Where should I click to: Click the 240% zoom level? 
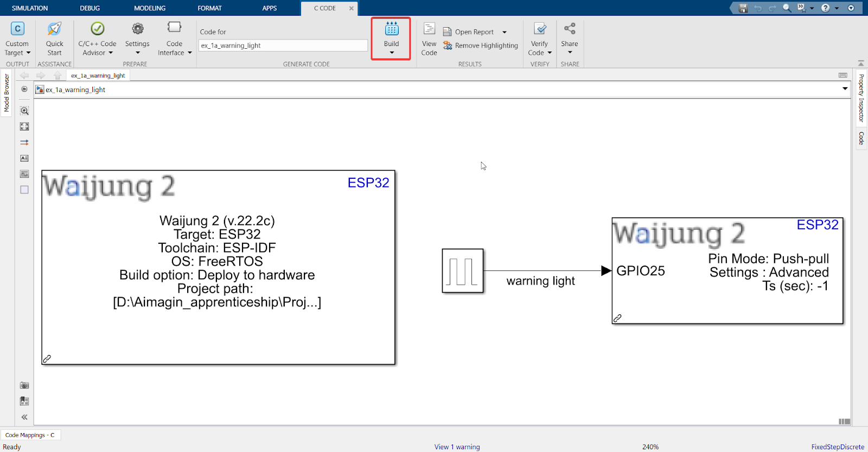pos(650,447)
